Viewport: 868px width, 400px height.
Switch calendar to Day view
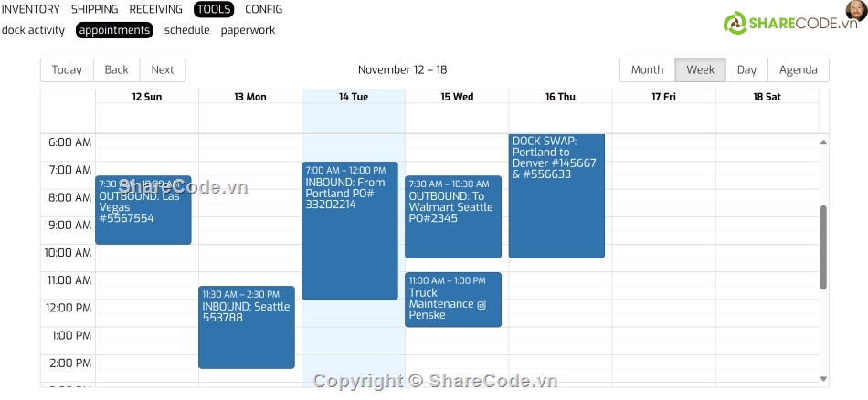pos(746,70)
